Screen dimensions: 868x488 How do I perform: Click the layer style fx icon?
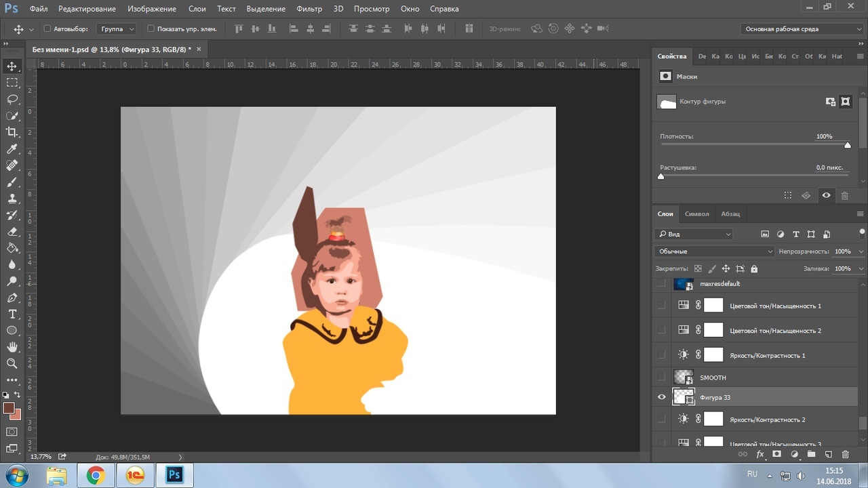pos(760,454)
